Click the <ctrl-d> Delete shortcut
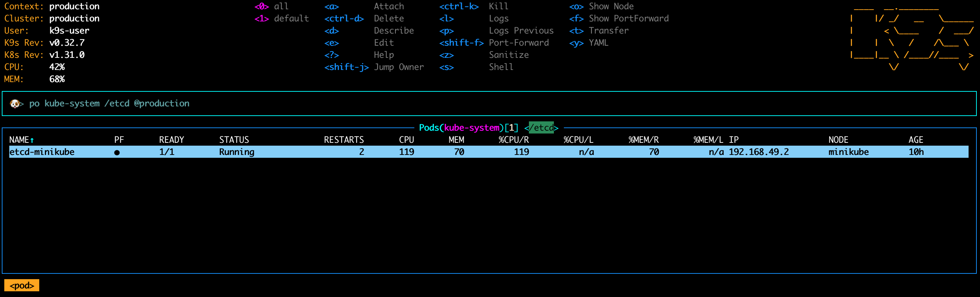Screen dimensions: 980x297 [x=364, y=19]
